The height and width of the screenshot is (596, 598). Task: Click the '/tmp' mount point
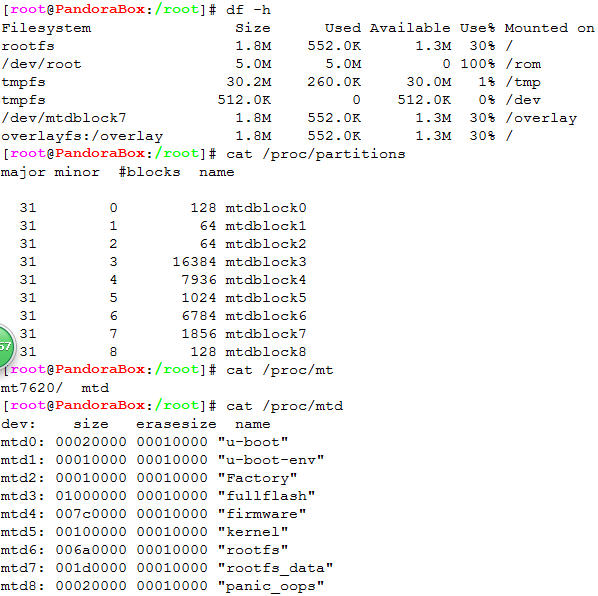pos(523,82)
